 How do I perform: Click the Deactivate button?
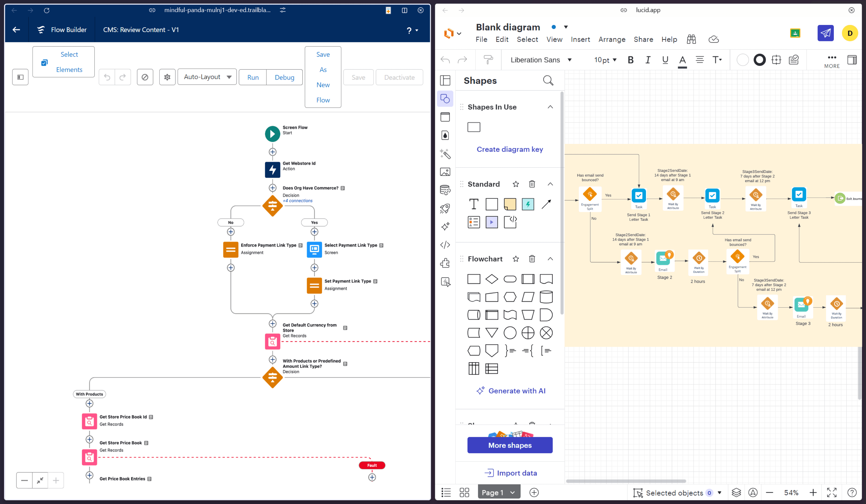tap(399, 77)
